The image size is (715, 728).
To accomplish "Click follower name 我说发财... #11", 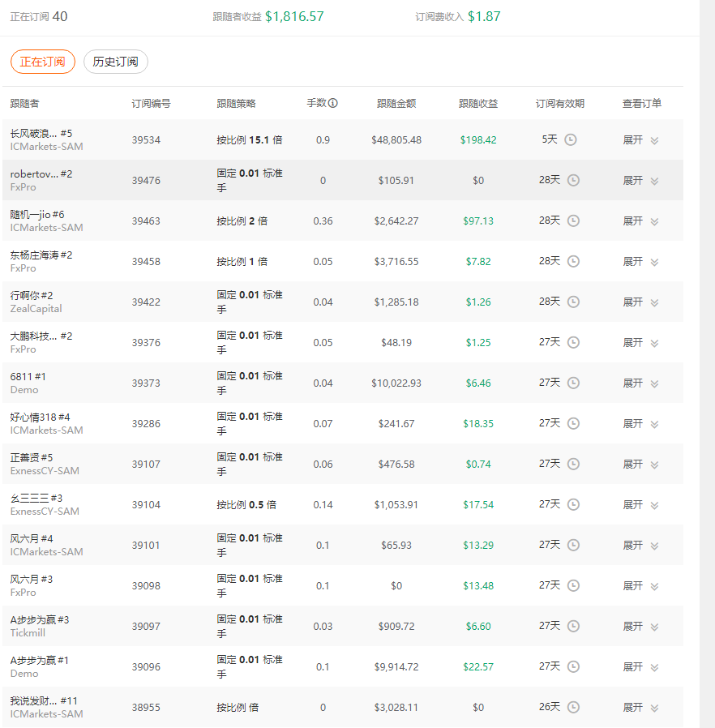I will pyautogui.click(x=44, y=700).
